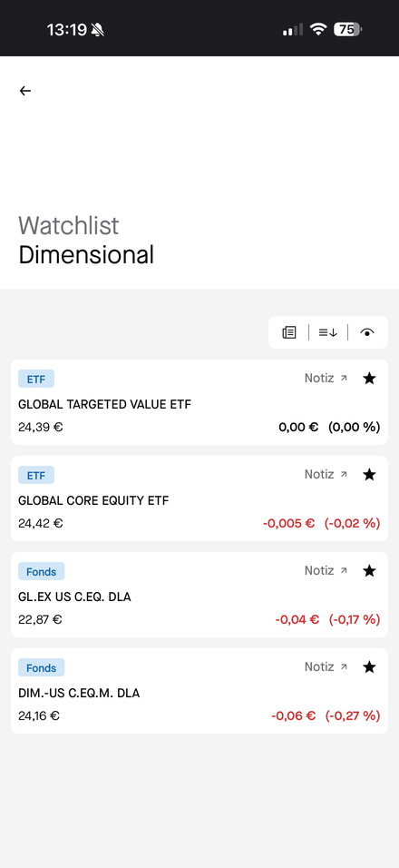Toggle star for GL.EX US C.EQ. DLA
Viewport: 399px width, 868px height.
369,571
